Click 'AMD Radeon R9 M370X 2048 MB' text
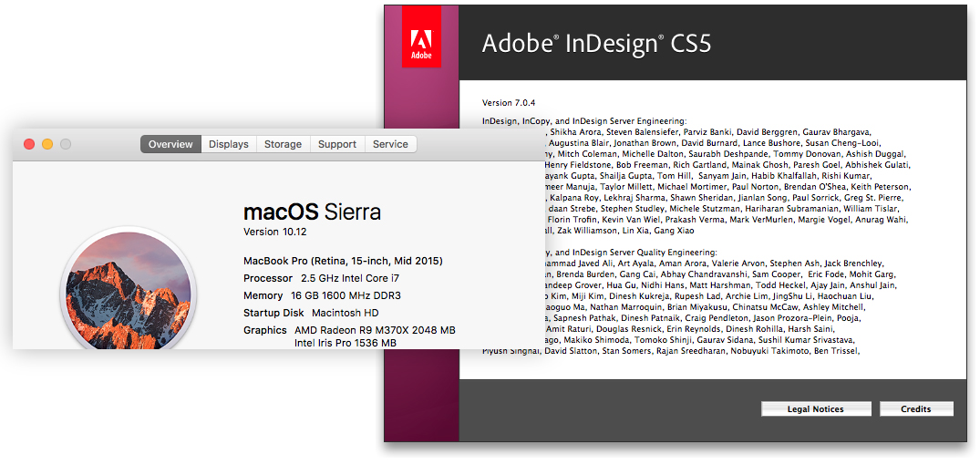 (x=375, y=330)
